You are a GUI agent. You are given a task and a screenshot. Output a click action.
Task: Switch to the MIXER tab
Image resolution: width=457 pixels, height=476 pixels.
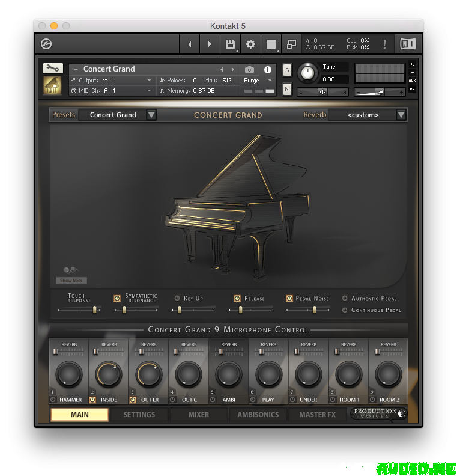tap(199, 415)
